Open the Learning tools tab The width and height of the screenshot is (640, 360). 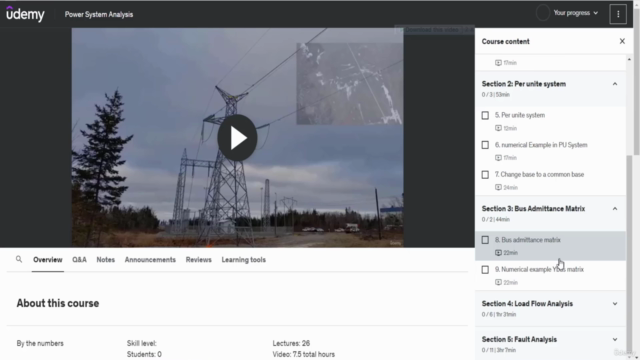(x=244, y=260)
